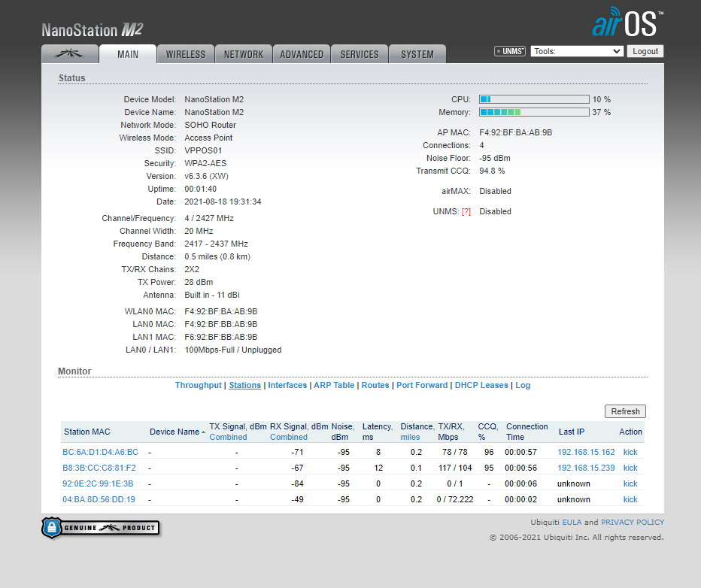Click the Last IP column header
Image resolution: width=701 pixels, height=588 pixels.
coord(572,432)
